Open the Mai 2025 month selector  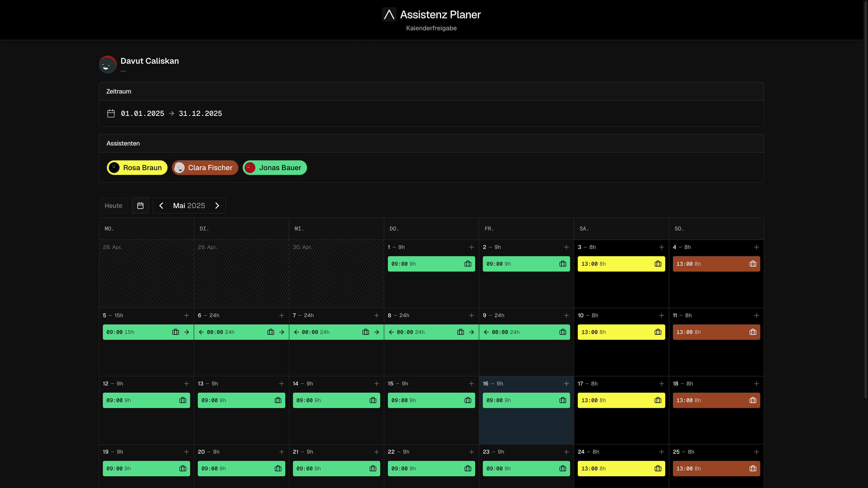coord(189,205)
